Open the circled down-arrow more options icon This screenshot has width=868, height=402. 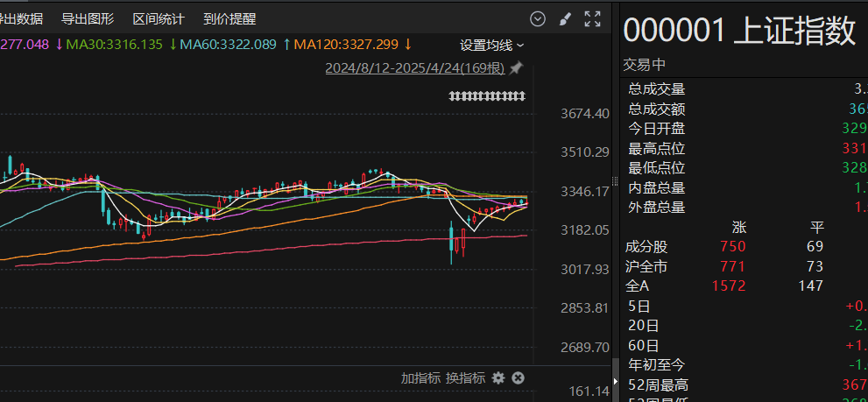pyautogui.click(x=538, y=19)
